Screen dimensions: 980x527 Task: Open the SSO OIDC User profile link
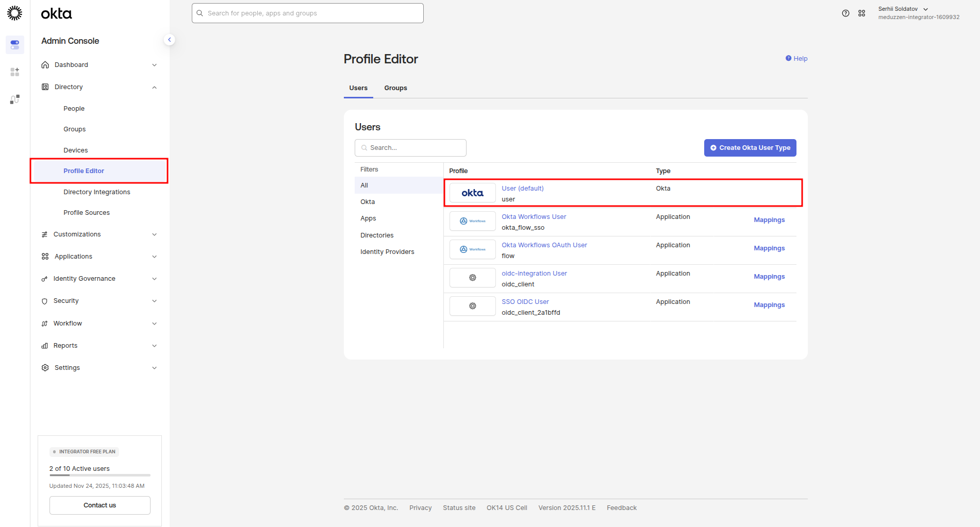pyautogui.click(x=525, y=302)
